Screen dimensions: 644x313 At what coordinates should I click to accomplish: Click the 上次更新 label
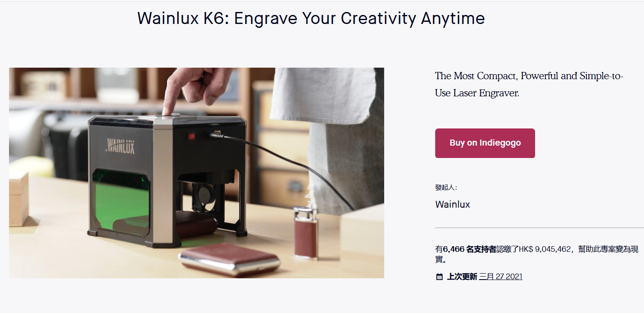[462, 277]
